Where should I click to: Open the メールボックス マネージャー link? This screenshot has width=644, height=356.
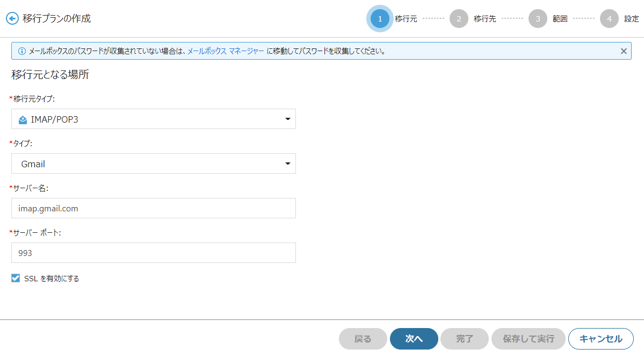pyautogui.click(x=226, y=52)
